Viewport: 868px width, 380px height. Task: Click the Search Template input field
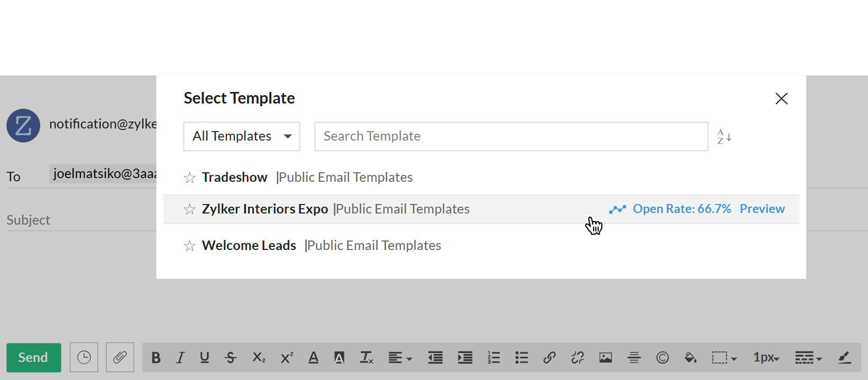point(511,136)
